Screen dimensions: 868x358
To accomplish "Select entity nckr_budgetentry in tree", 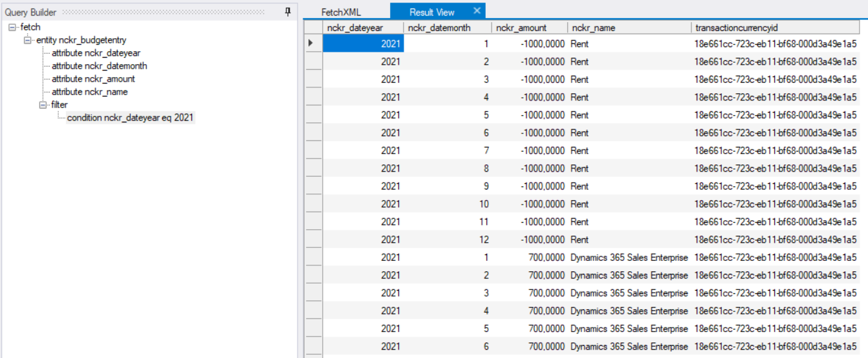I will tap(81, 40).
